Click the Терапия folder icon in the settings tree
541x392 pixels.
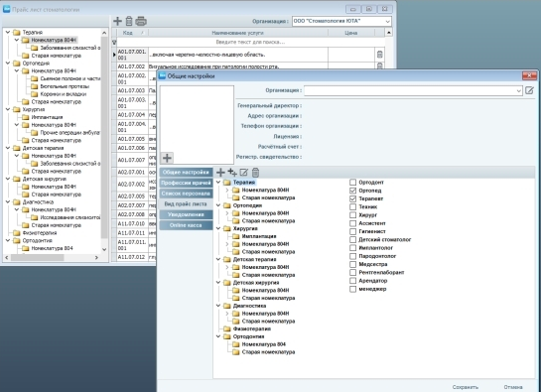[x=227, y=183]
